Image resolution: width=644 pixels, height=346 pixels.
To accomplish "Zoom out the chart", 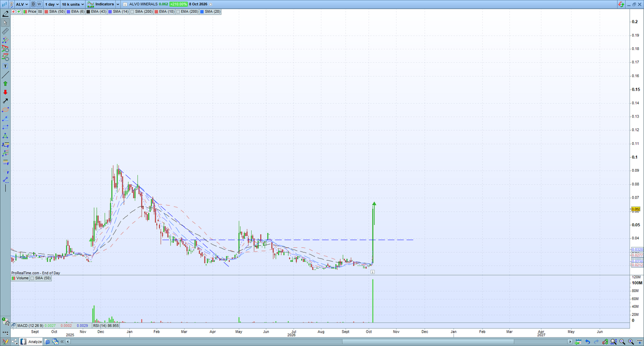I will (622, 342).
